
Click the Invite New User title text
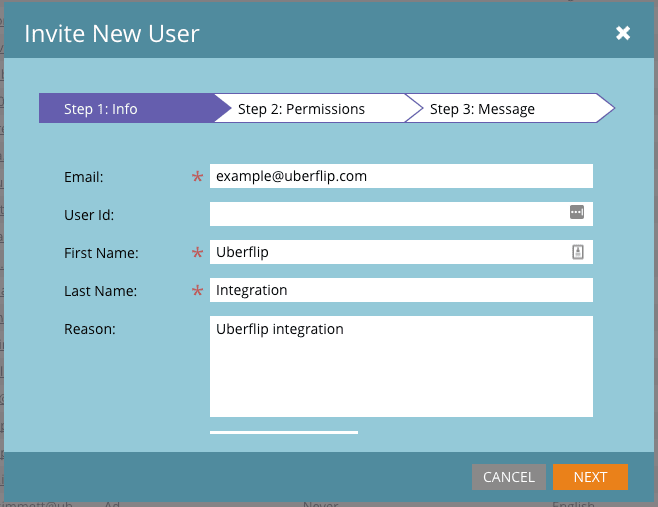pos(112,34)
